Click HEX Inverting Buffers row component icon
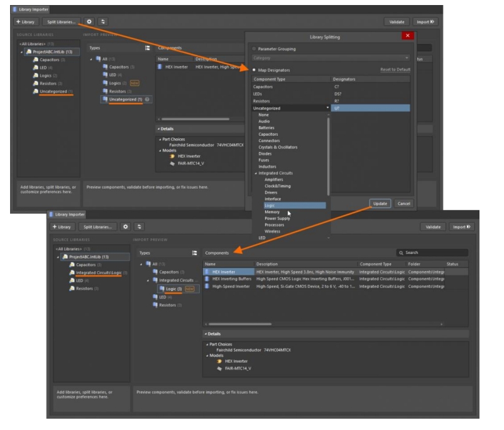The width and height of the screenshot is (504, 430). [x=207, y=279]
